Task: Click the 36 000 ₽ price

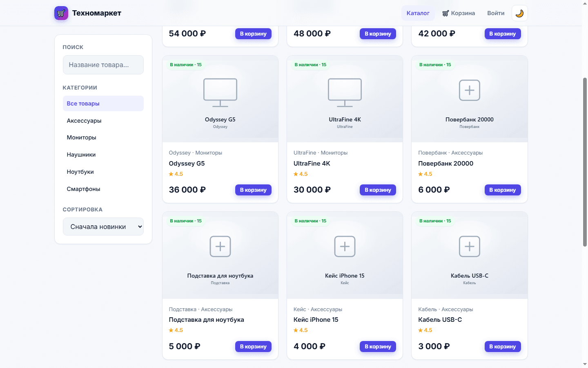Action: tap(187, 190)
